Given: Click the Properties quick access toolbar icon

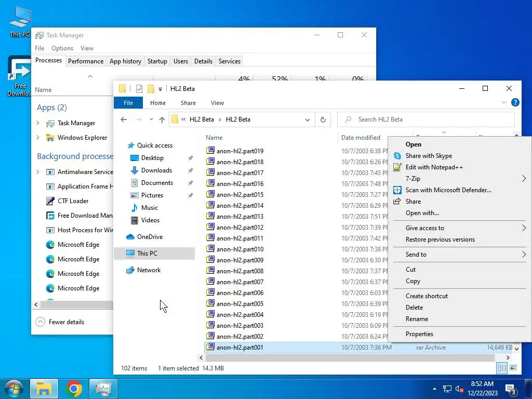Looking at the screenshot, I should [139, 89].
